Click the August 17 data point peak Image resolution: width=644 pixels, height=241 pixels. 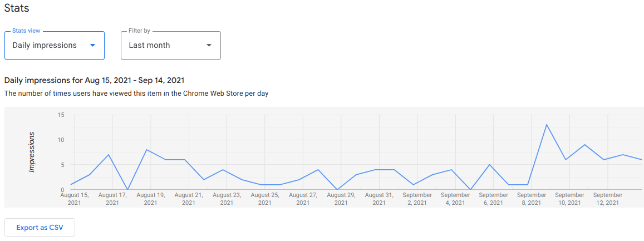(x=109, y=155)
